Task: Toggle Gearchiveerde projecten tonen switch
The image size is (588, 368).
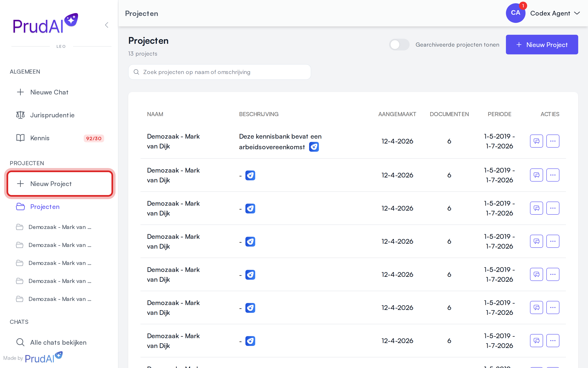Action: (399, 45)
